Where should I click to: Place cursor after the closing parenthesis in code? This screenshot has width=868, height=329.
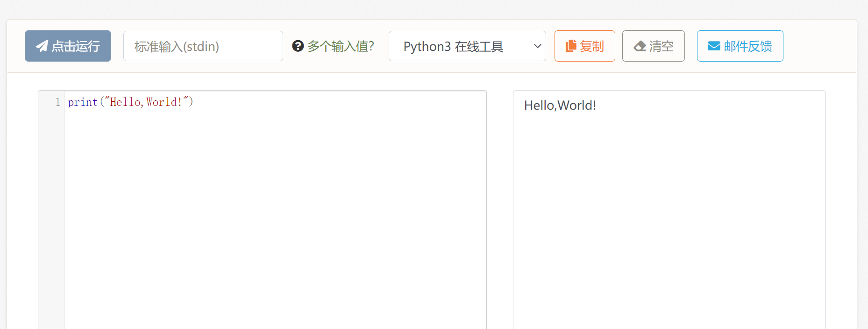[193, 102]
